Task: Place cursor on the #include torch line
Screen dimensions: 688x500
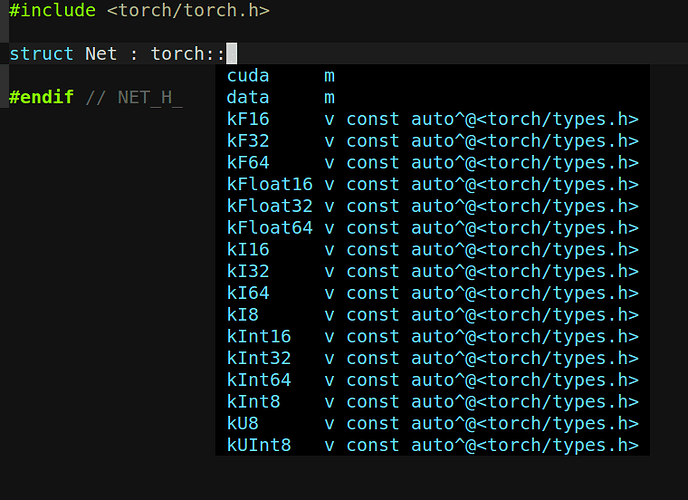Action: click(138, 10)
